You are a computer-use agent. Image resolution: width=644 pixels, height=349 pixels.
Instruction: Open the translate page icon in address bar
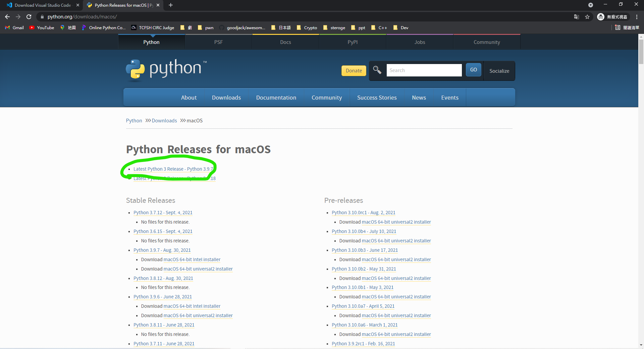577,17
